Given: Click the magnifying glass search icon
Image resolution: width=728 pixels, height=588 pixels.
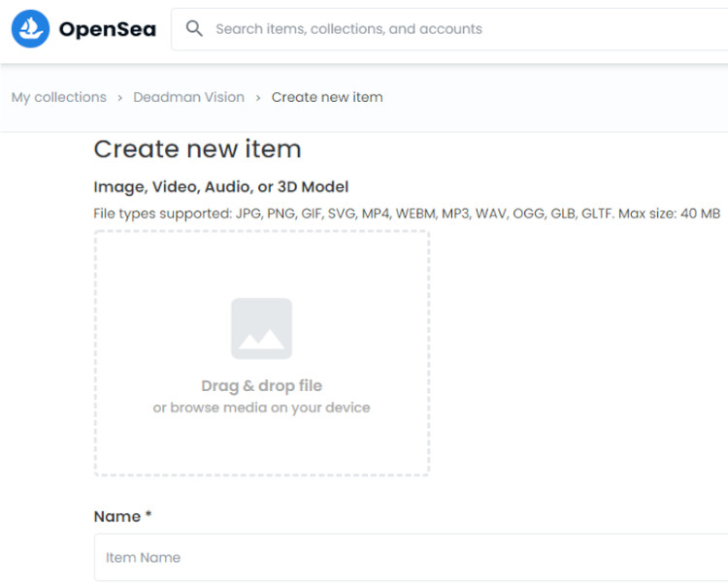Looking at the screenshot, I should [194, 29].
